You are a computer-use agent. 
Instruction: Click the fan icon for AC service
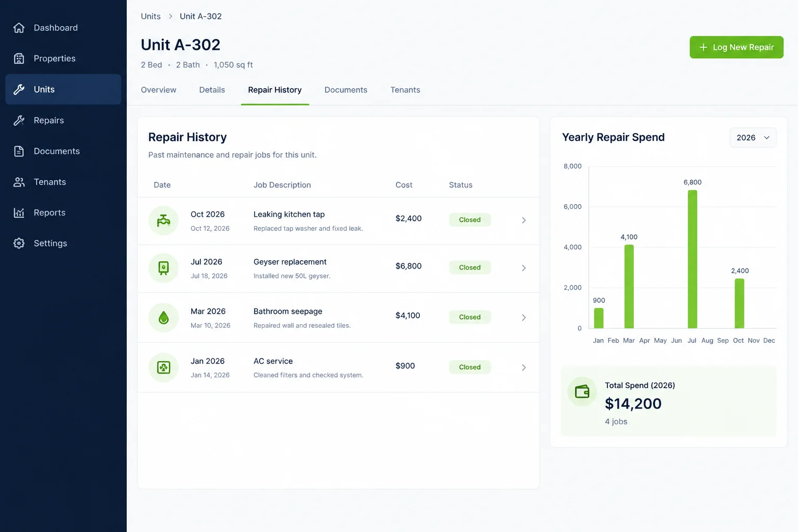click(164, 367)
